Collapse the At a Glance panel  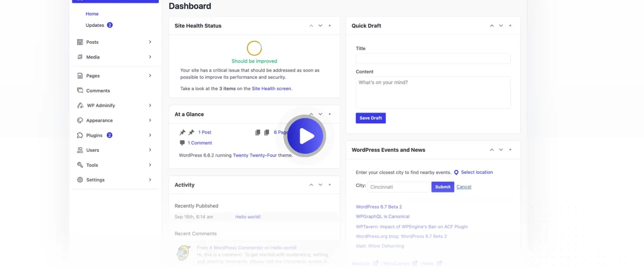click(330, 114)
